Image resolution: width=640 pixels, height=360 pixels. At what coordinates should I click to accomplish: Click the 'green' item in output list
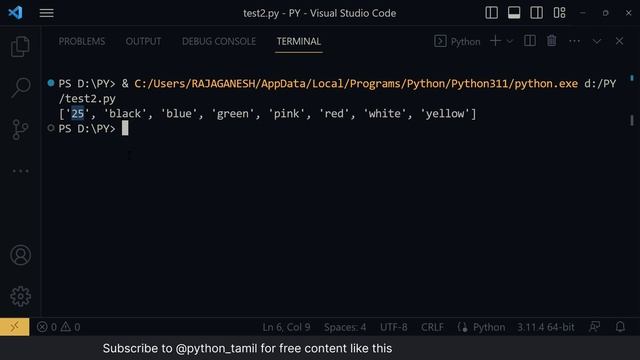[233, 114]
